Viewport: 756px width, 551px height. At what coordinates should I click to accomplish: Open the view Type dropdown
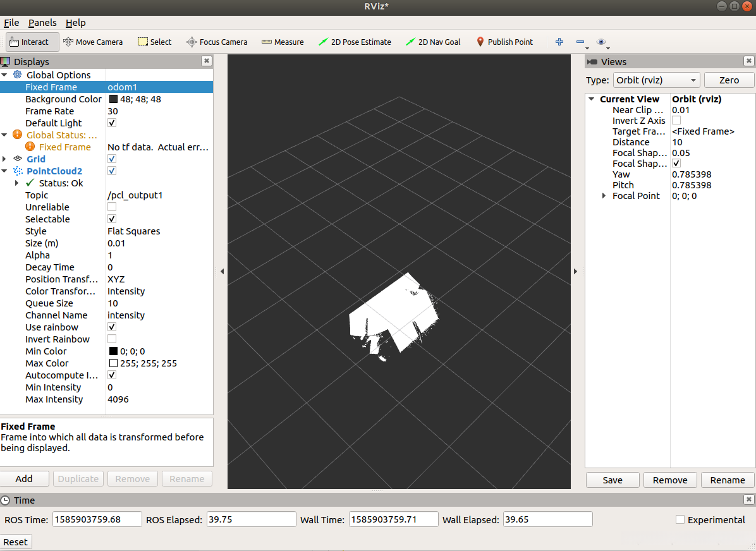click(656, 80)
